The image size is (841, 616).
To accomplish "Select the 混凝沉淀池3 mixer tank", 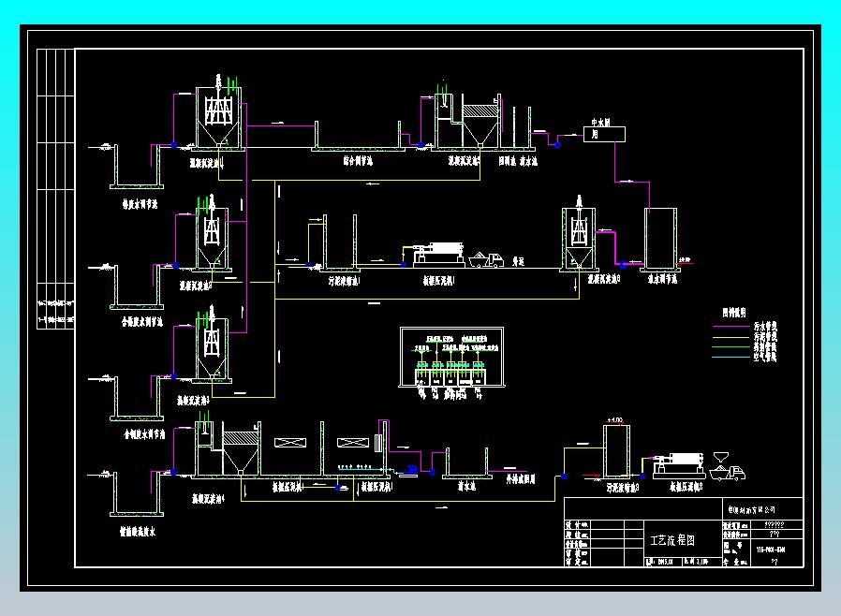I will (212, 345).
